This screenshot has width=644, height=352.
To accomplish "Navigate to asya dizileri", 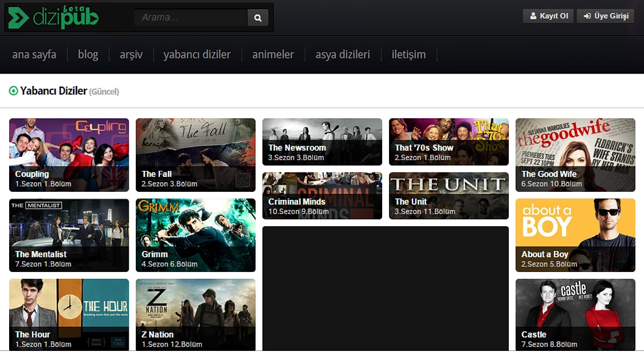I will pyautogui.click(x=342, y=54).
